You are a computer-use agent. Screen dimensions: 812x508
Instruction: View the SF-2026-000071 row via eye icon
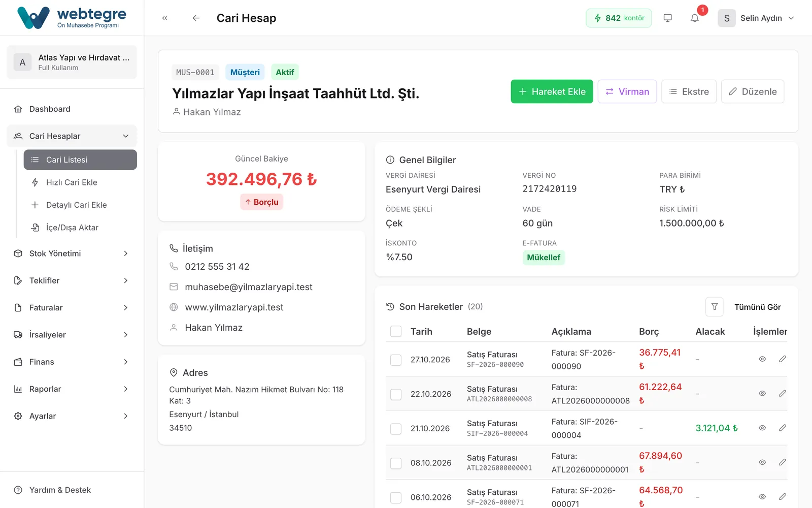point(762,497)
